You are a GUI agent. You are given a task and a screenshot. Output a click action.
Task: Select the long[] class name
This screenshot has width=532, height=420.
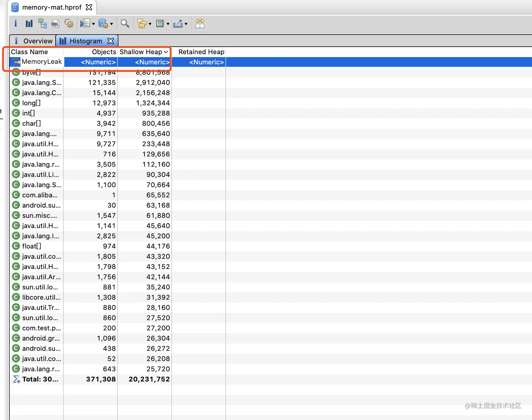click(x=31, y=103)
